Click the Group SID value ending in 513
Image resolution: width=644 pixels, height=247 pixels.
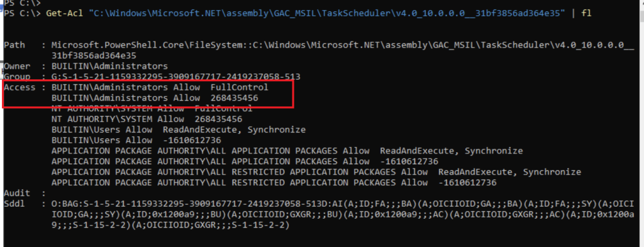pyautogui.click(x=176, y=77)
